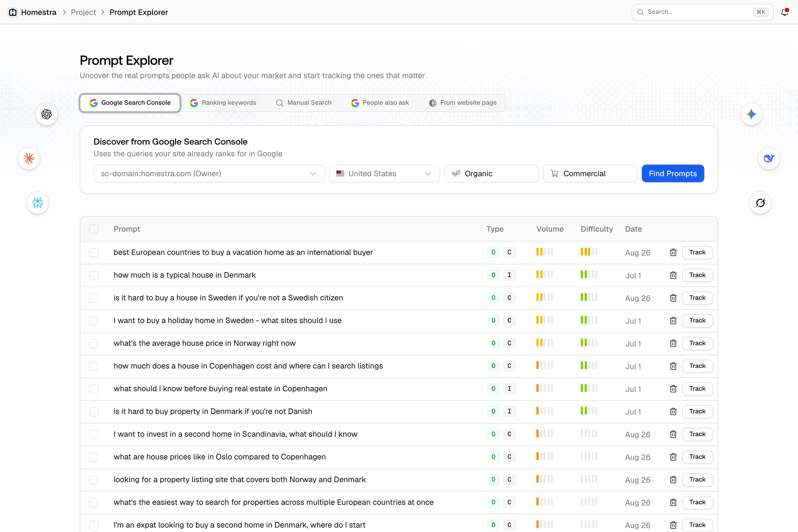Go to Project breadcrumb link
Screen dimensions: 798x532
pos(83,12)
